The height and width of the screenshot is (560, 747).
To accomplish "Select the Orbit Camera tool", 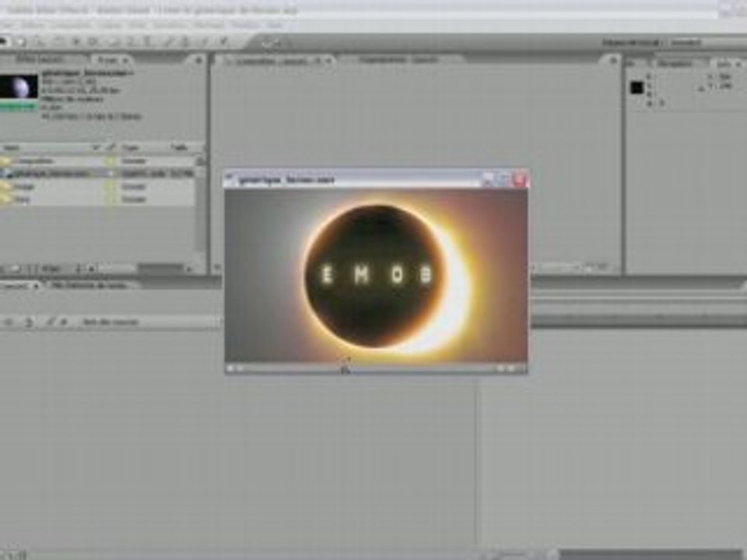I will click(75, 42).
